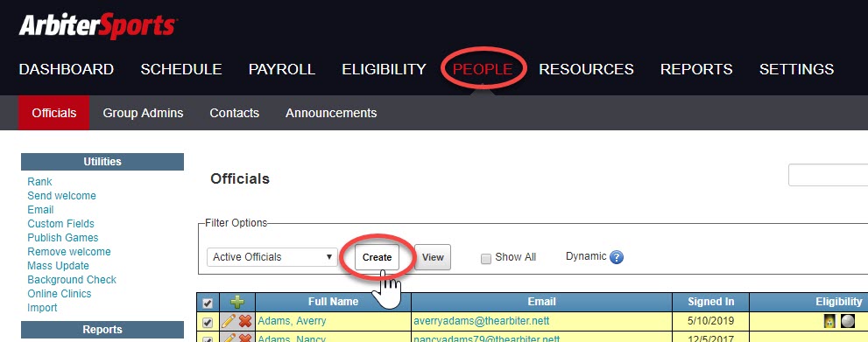This screenshot has height=342, width=868.
Task: Open the Active Officials filter dropdown
Action: pyautogui.click(x=272, y=257)
